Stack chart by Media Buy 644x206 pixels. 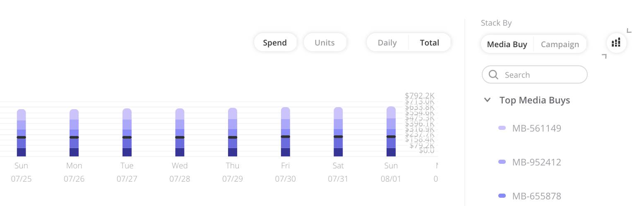(507, 44)
